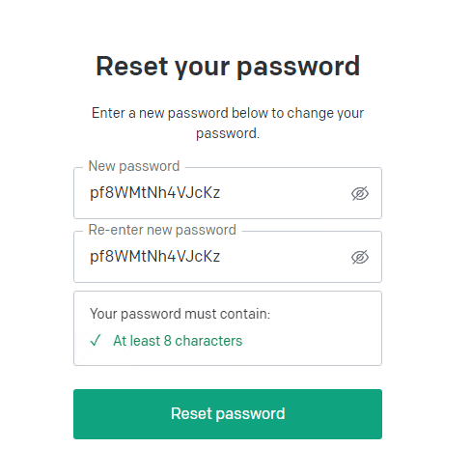Focus the Re-enter new password input field
The width and height of the screenshot is (471, 476).
pyautogui.click(x=228, y=257)
